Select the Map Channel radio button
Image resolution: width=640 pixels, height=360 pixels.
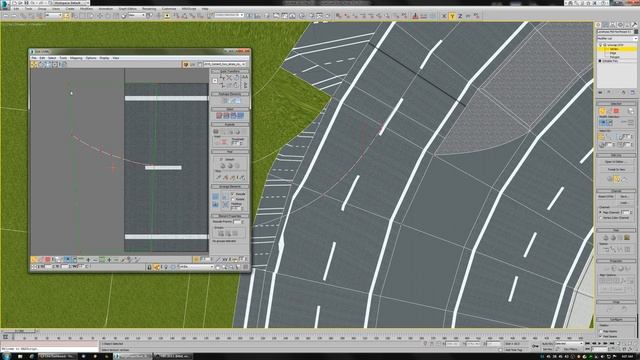(x=600, y=212)
